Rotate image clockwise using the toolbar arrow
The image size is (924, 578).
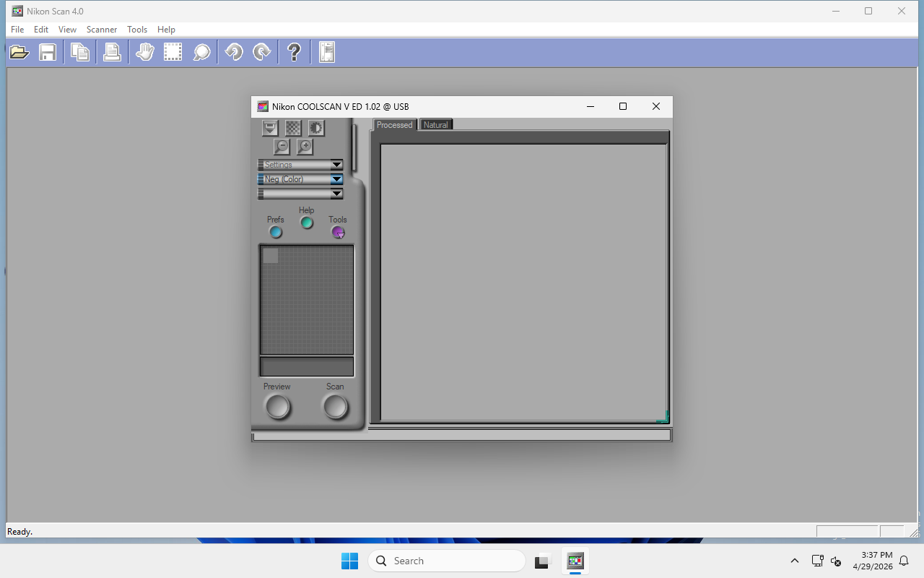(262, 52)
